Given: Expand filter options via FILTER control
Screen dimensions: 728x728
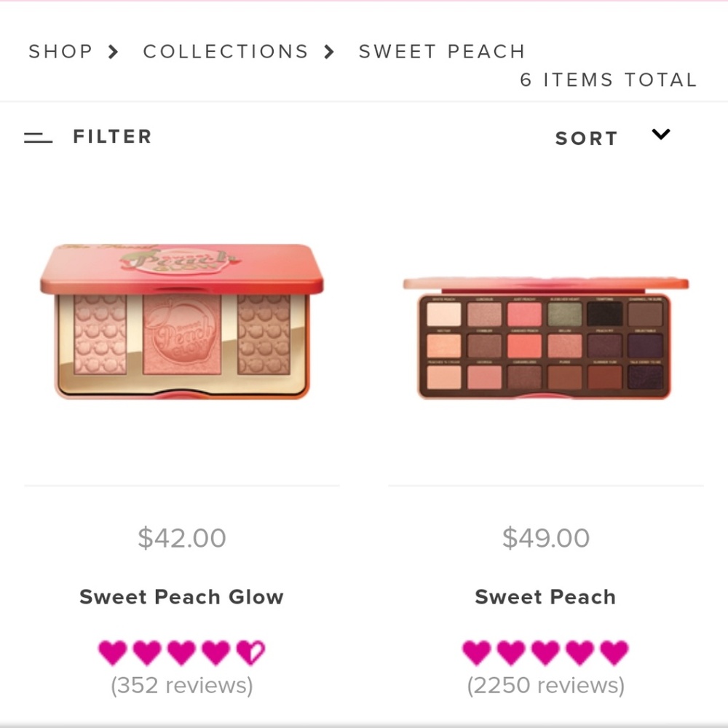Looking at the screenshot, I should click(112, 136).
